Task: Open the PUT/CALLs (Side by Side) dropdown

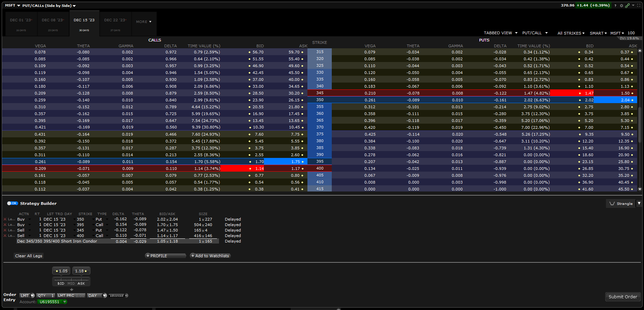Action: [49, 5]
